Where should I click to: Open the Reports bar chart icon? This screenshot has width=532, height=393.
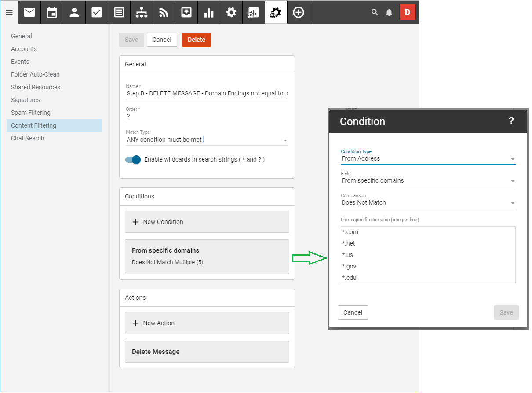[x=208, y=12]
